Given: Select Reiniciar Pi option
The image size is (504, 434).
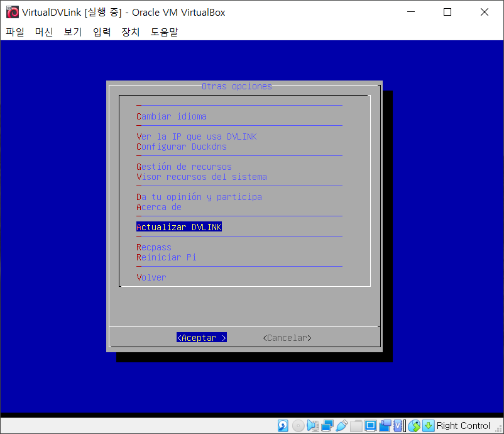Looking at the screenshot, I should 166,257.
